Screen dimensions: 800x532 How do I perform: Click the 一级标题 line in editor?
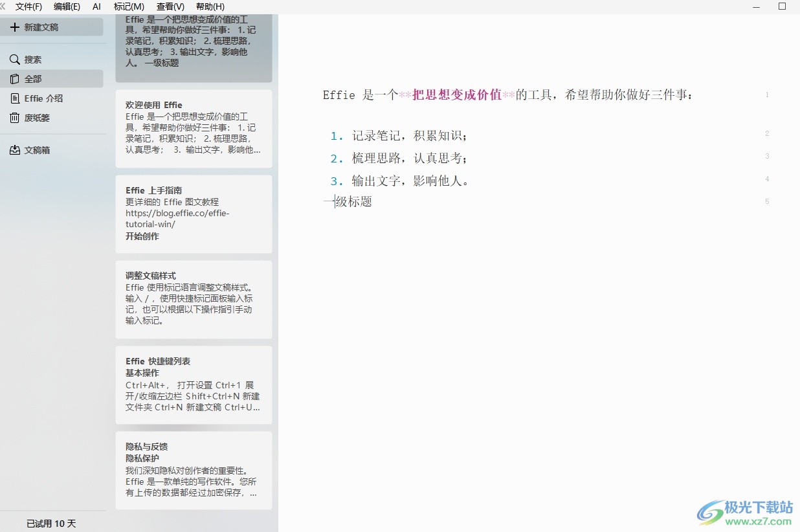point(348,202)
